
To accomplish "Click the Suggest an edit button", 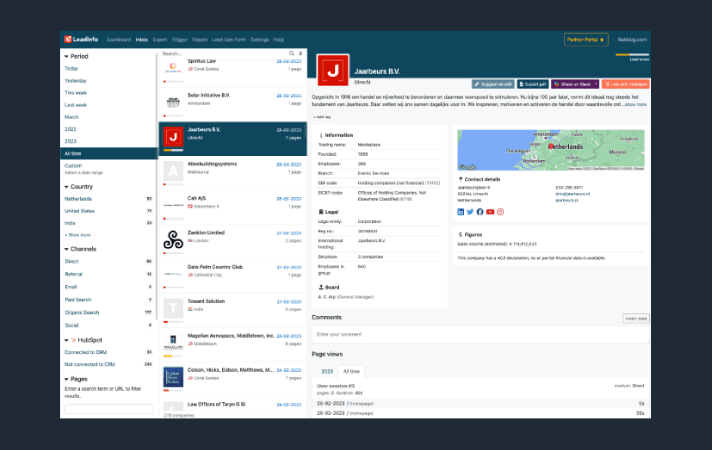I will (493, 84).
